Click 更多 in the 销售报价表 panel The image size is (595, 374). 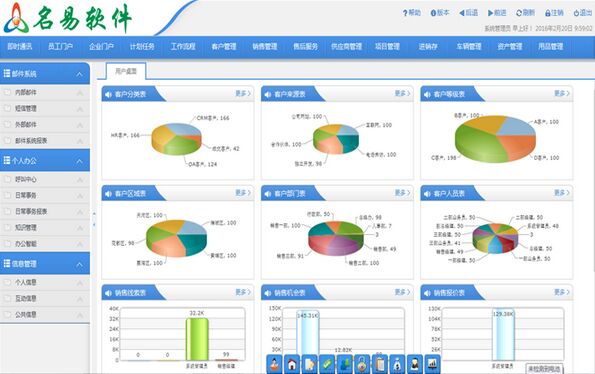(562, 292)
